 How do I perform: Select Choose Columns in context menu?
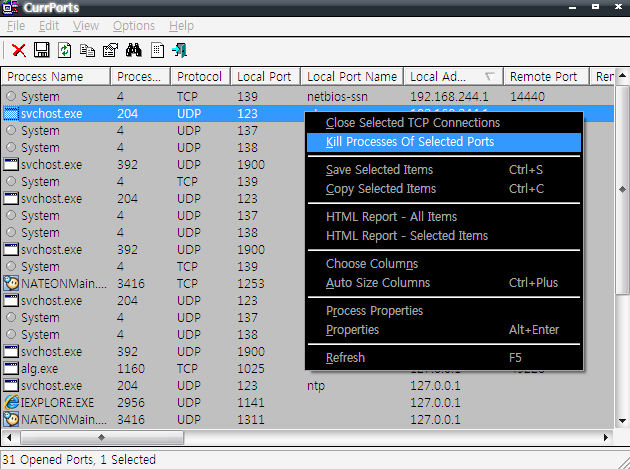[x=444, y=264]
